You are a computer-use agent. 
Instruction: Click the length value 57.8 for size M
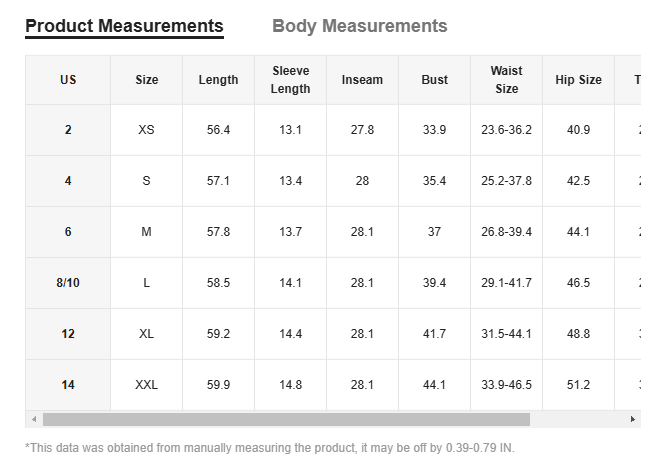pos(218,232)
